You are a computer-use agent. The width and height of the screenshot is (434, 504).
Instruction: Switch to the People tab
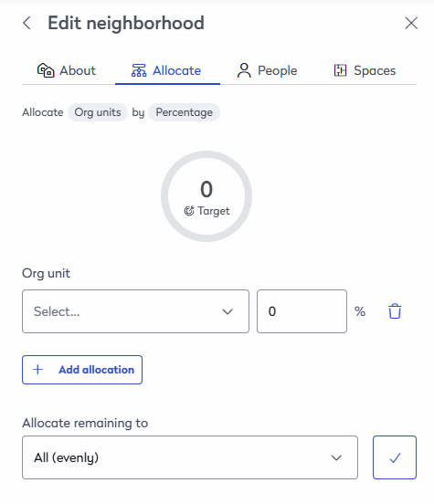click(x=267, y=70)
